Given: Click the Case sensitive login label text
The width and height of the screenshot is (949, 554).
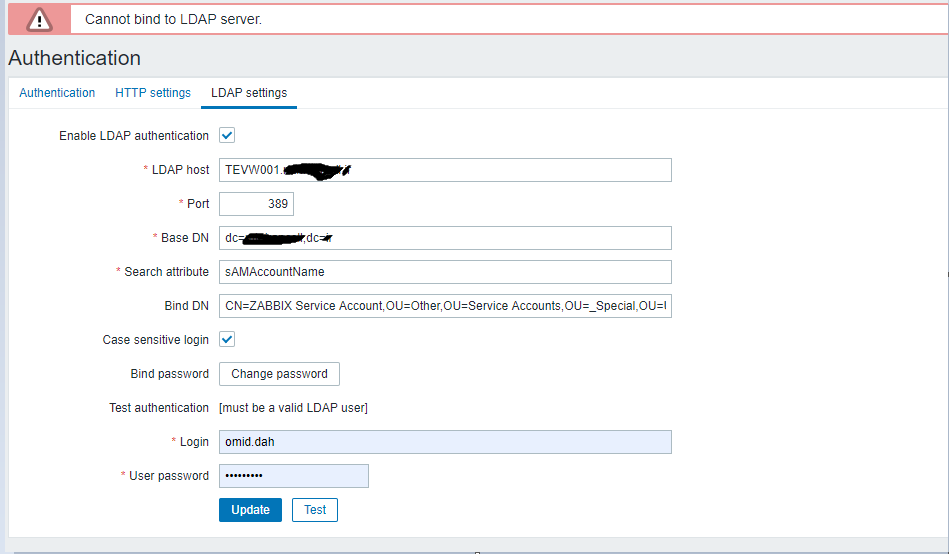Looking at the screenshot, I should pos(156,340).
